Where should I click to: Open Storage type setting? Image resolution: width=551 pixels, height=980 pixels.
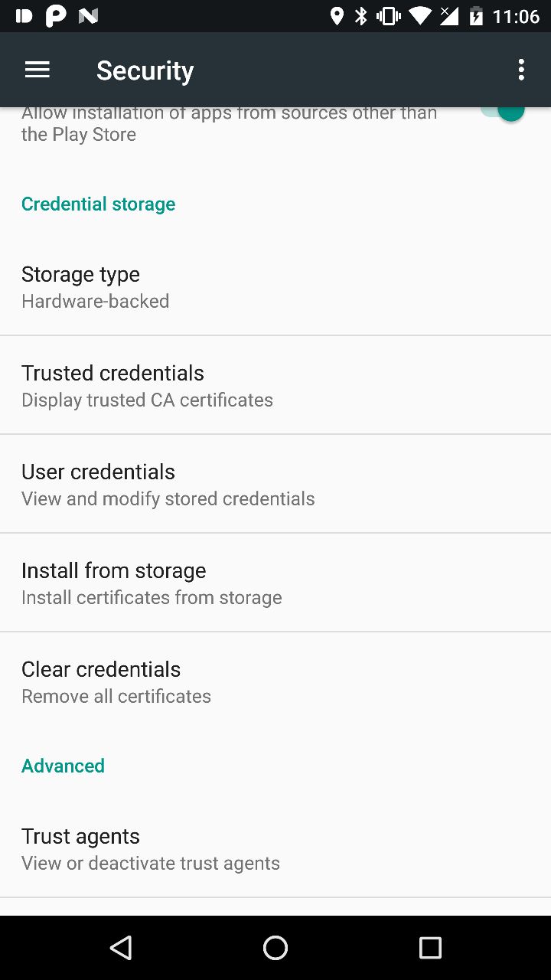(x=275, y=287)
